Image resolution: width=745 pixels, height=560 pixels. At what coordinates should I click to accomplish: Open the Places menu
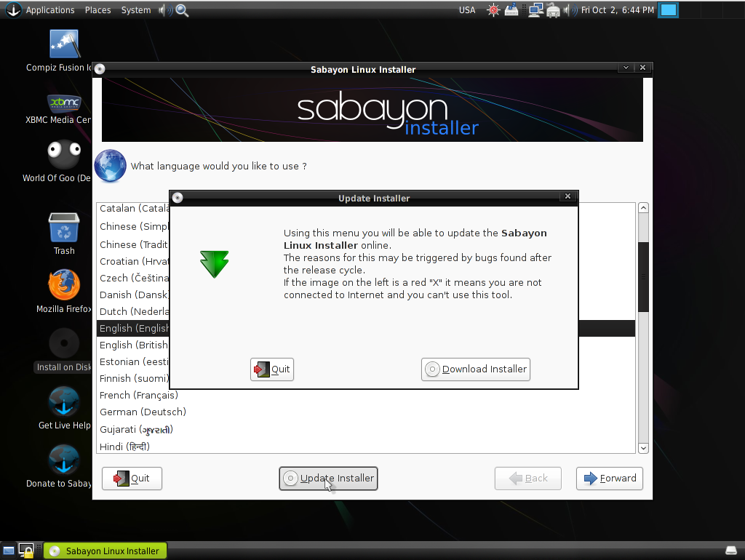98,10
